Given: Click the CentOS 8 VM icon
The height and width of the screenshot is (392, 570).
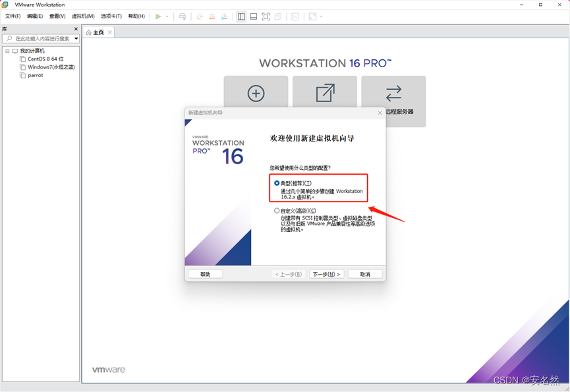Looking at the screenshot, I should [x=22, y=59].
